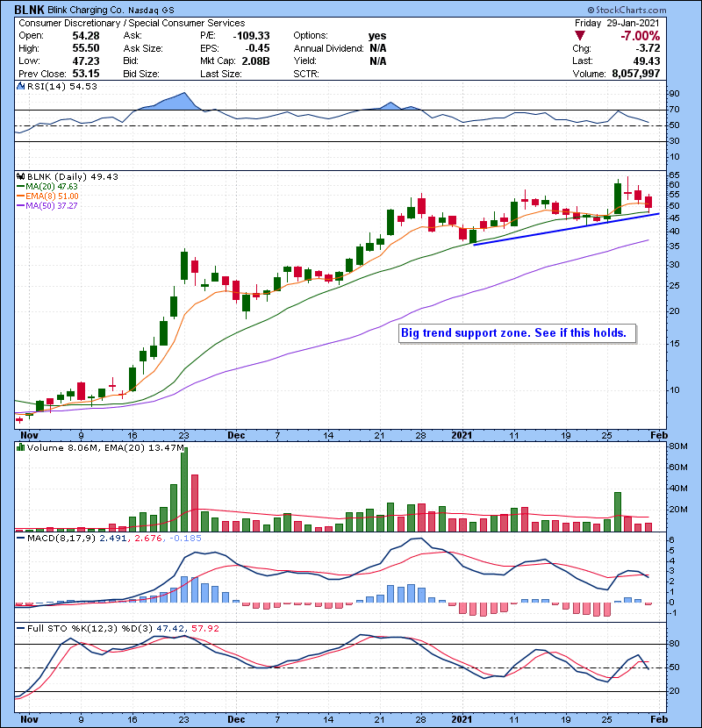Click the MA(50) 37.27 legend entry

click(47, 205)
